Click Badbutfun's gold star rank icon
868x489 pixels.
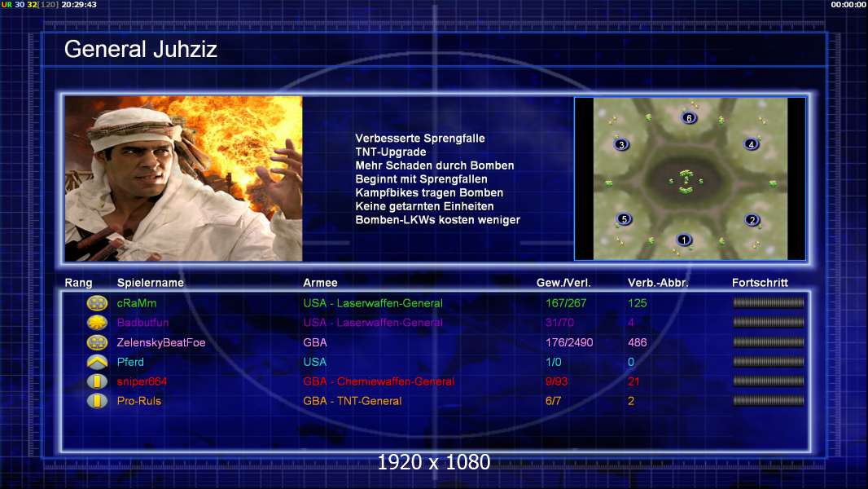97,322
